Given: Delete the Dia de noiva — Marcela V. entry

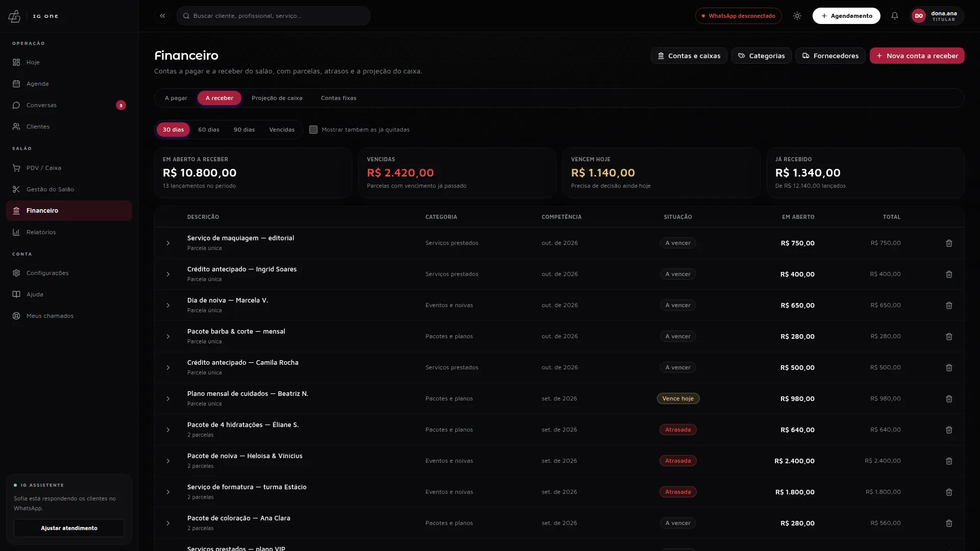Looking at the screenshot, I should [x=949, y=306].
